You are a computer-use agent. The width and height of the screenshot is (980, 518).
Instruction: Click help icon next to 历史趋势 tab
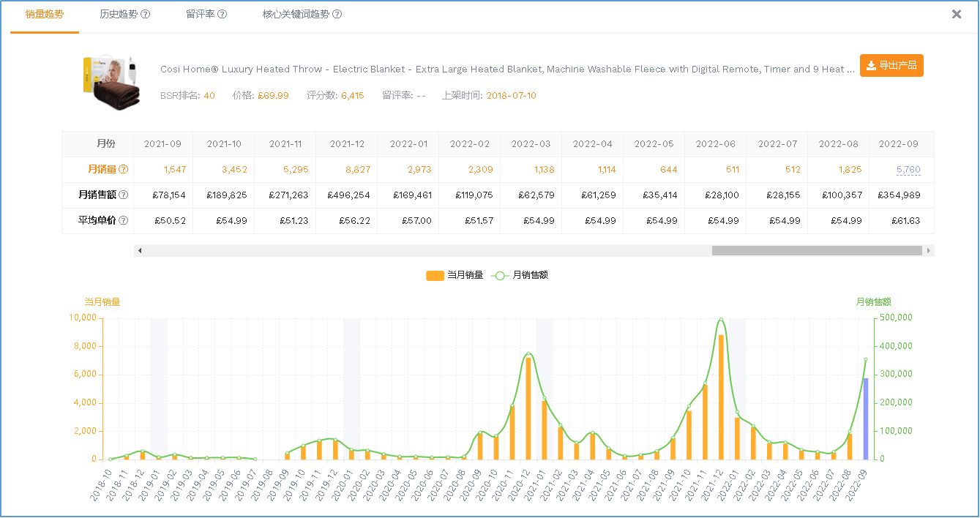tap(146, 15)
